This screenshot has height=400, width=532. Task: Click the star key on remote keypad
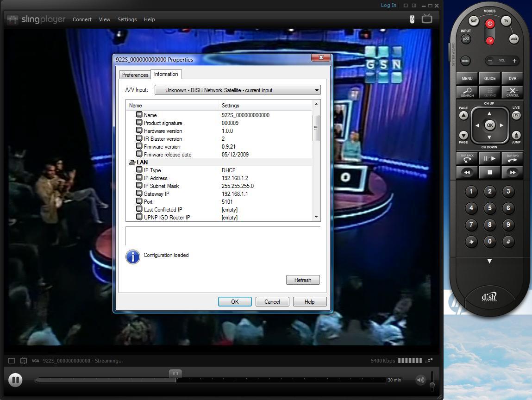coord(471,242)
